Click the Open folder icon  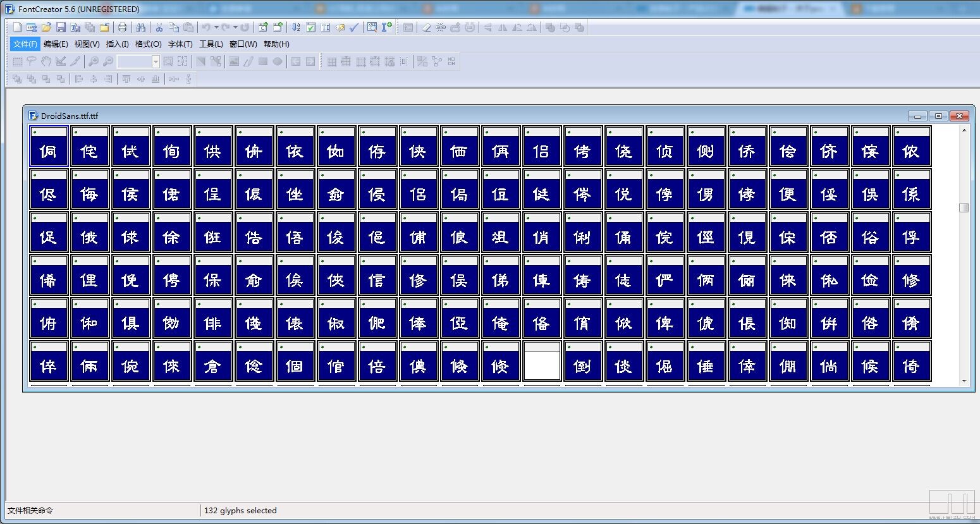[x=46, y=27]
